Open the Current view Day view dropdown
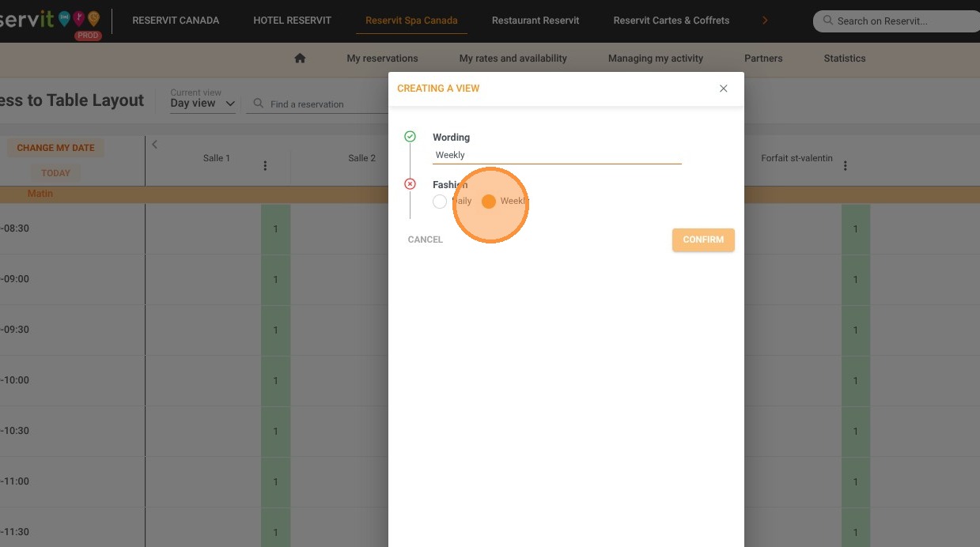This screenshot has height=547, width=980. pyautogui.click(x=203, y=103)
